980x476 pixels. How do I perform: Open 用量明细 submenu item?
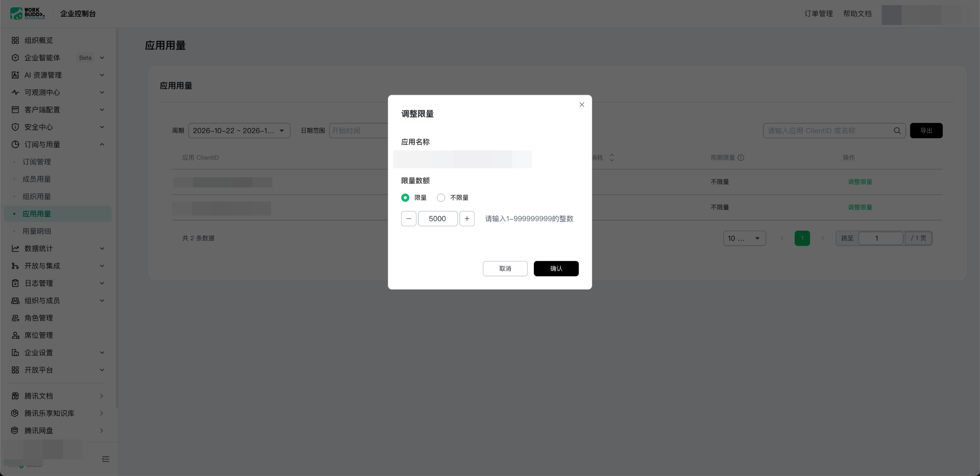pyautogui.click(x=36, y=231)
